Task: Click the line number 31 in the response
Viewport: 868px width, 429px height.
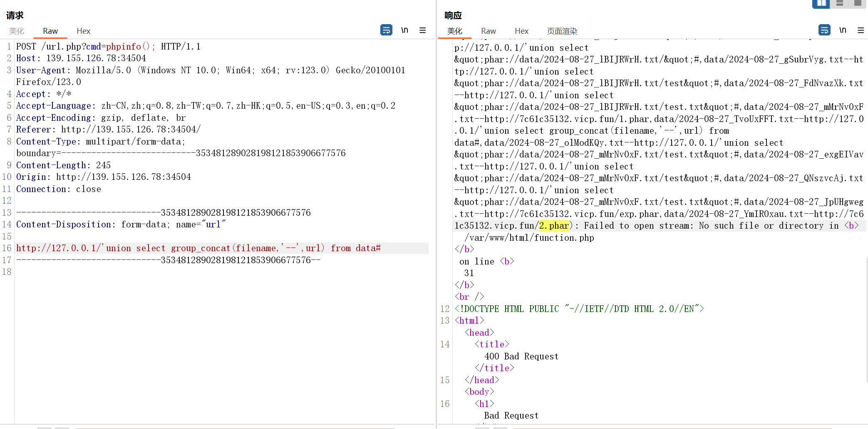Action: (x=469, y=273)
